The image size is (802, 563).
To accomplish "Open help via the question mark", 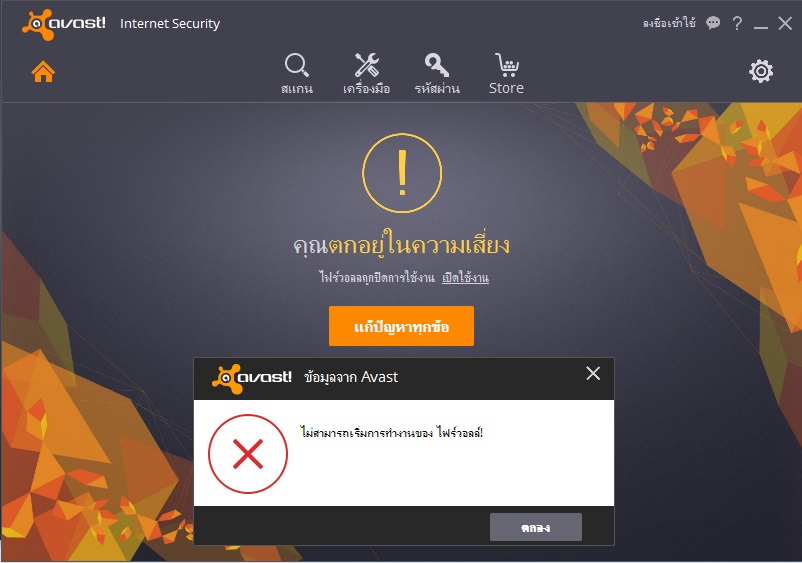I will 737,23.
